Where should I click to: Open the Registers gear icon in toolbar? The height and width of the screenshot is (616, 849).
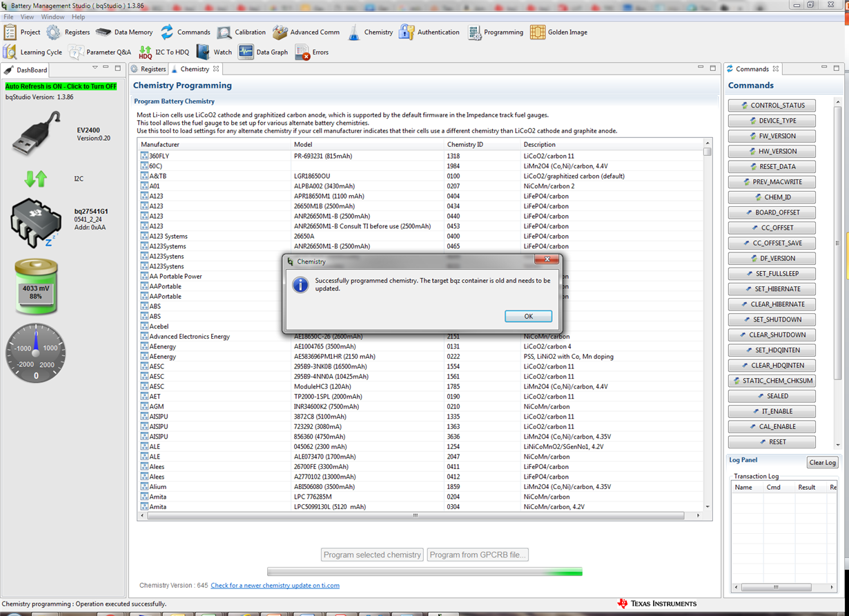click(54, 32)
